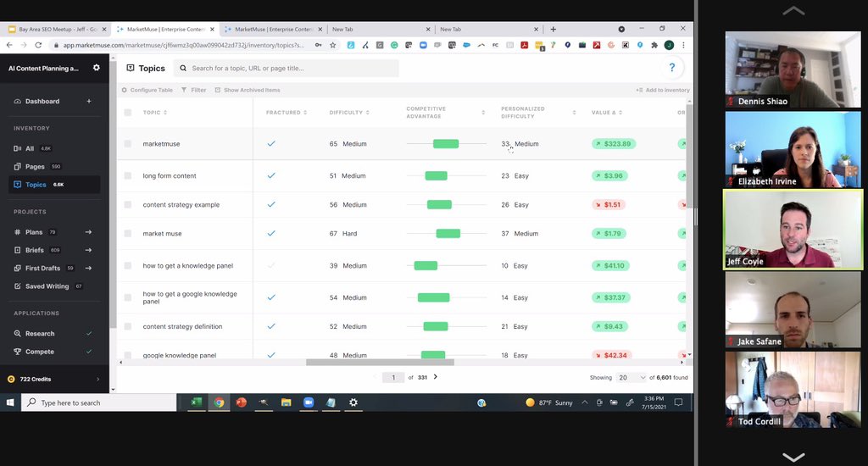
Task: Open Zoom from the taskbar
Action: coord(309,402)
